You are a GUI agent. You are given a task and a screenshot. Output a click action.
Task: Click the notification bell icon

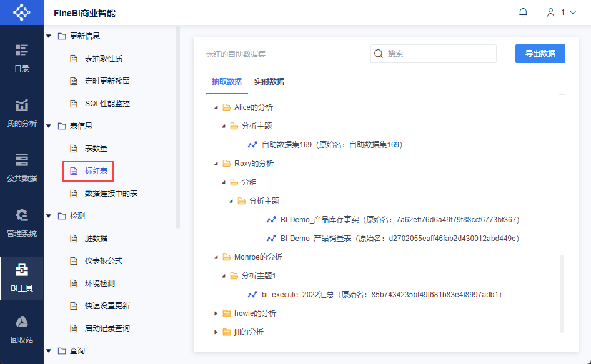(x=523, y=12)
